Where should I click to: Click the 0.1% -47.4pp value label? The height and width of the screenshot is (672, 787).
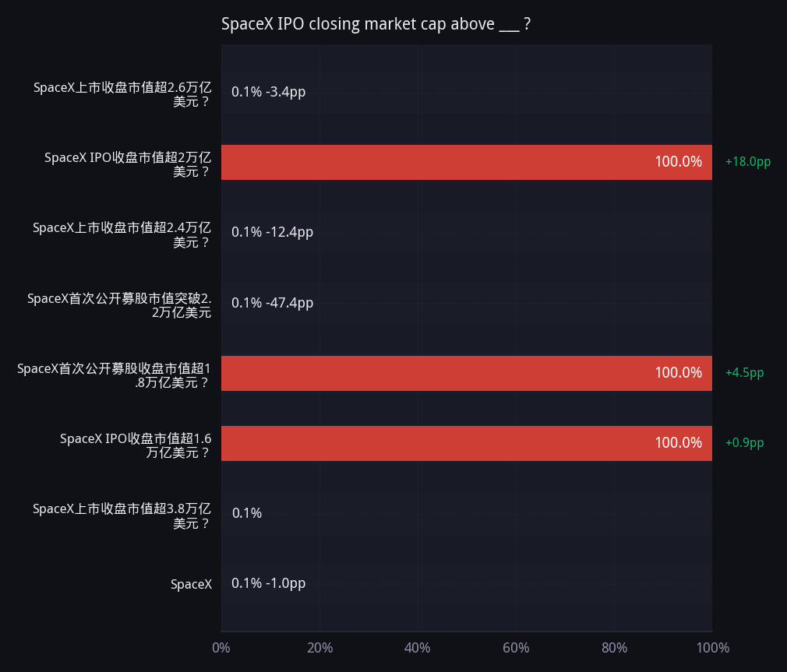coord(272,303)
